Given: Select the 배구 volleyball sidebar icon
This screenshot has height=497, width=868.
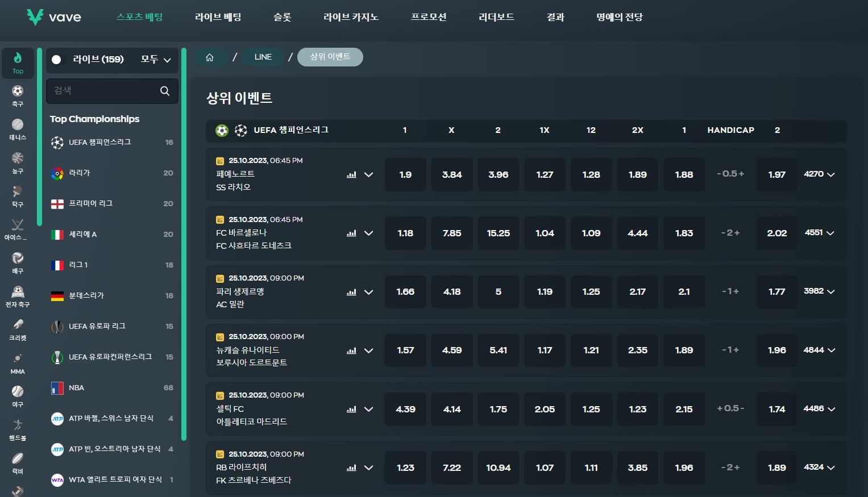Looking at the screenshot, I should 18,258.
